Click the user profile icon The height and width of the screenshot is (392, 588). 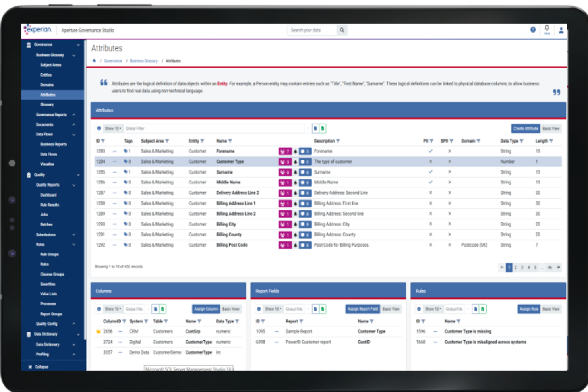tap(561, 30)
